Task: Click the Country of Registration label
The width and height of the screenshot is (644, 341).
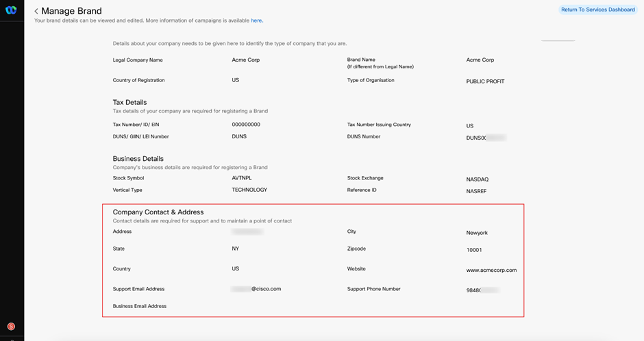Action: 138,80
